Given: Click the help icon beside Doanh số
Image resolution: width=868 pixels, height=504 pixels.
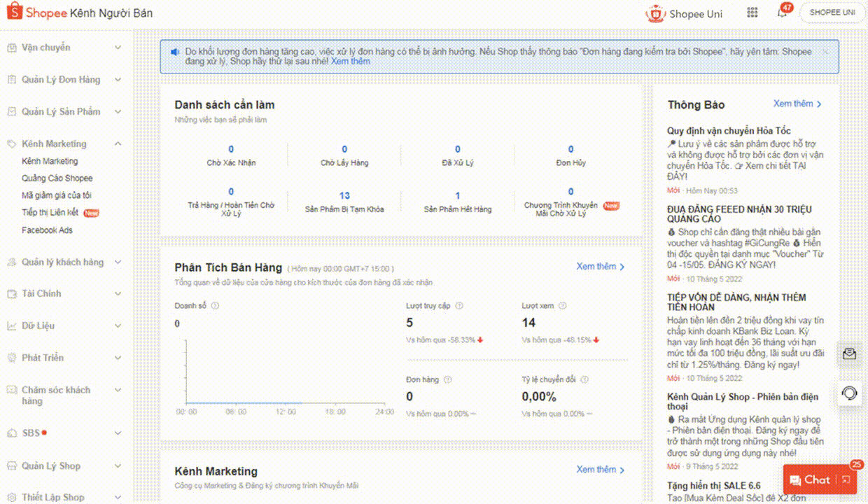Looking at the screenshot, I should click(x=215, y=305).
